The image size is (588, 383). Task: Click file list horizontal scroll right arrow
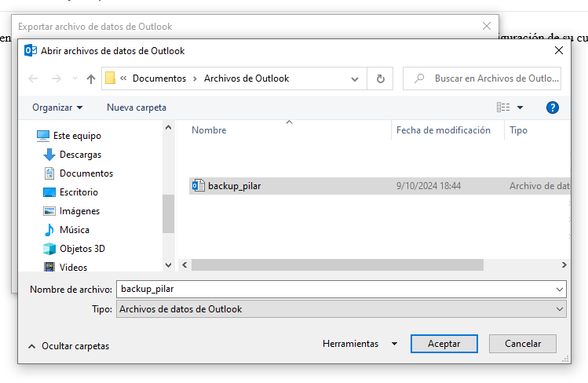click(564, 265)
